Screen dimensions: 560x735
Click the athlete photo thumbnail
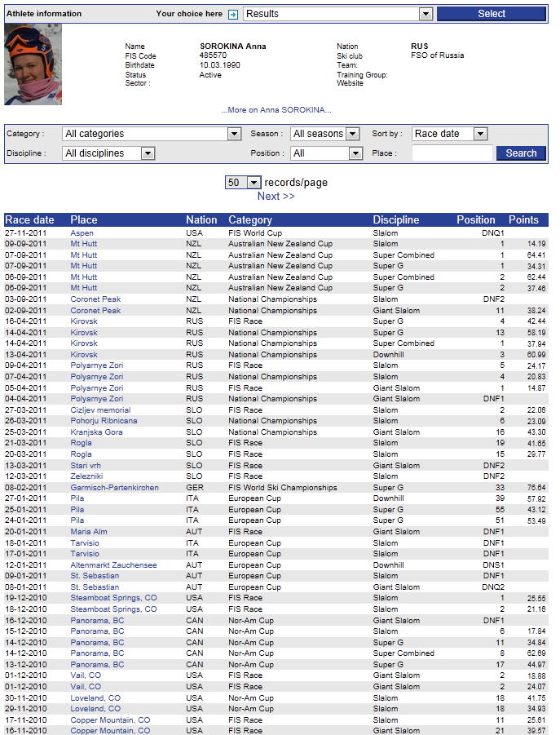click(x=33, y=64)
